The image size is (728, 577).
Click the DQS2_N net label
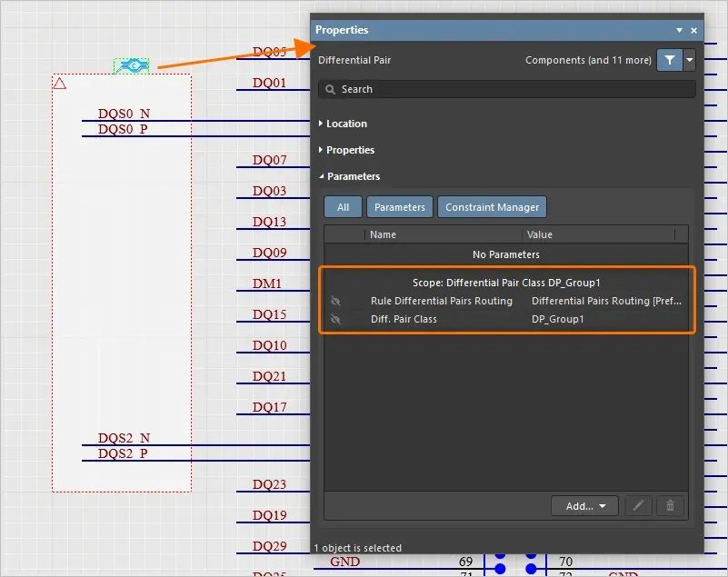tap(124, 438)
